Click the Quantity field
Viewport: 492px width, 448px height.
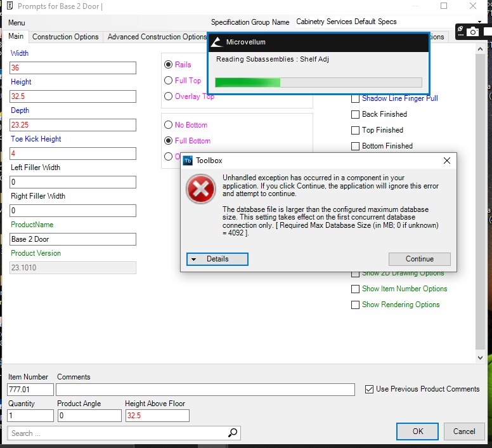30,416
